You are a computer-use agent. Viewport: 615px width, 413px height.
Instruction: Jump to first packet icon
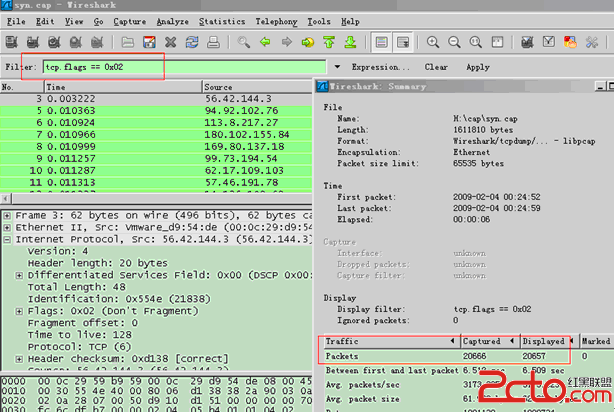[x=329, y=42]
